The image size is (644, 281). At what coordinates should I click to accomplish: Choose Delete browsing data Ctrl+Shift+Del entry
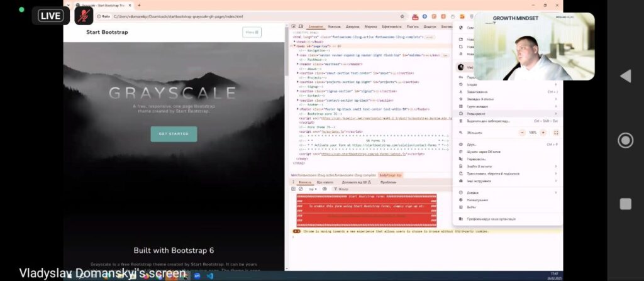click(508, 121)
